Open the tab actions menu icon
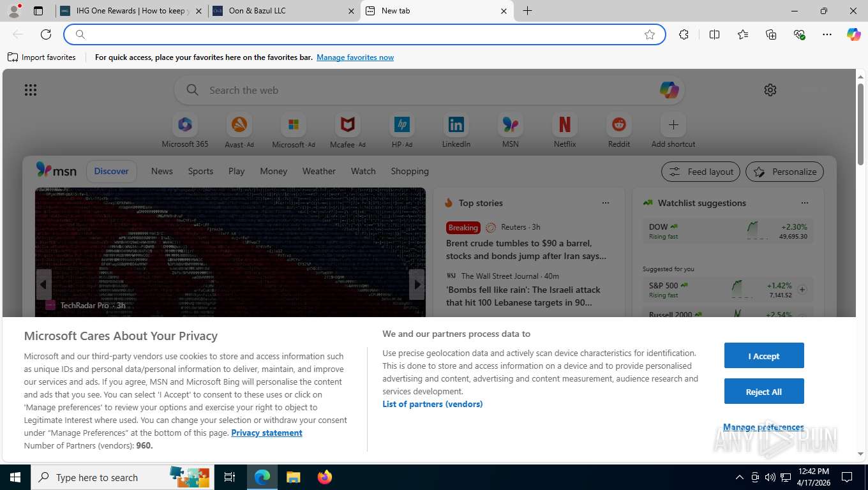The height and width of the screenshot is (490, 868). pyautogui.click(x=38, y=11)
